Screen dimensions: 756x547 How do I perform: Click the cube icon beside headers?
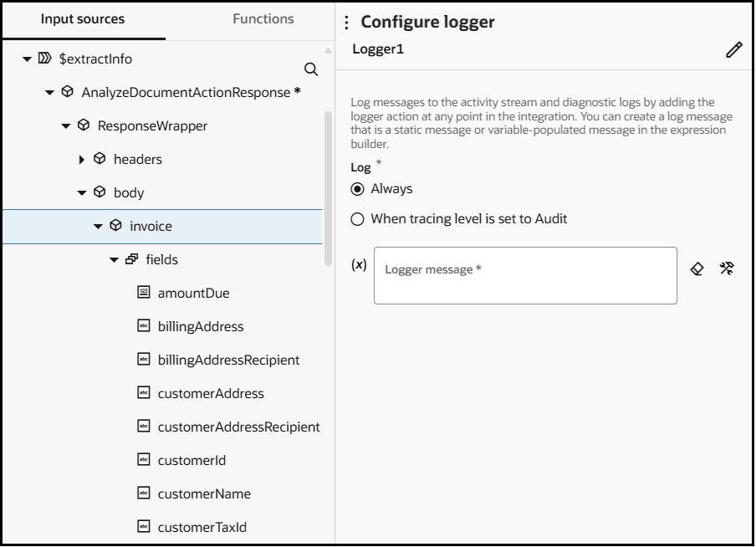click(x=100, y=159)
